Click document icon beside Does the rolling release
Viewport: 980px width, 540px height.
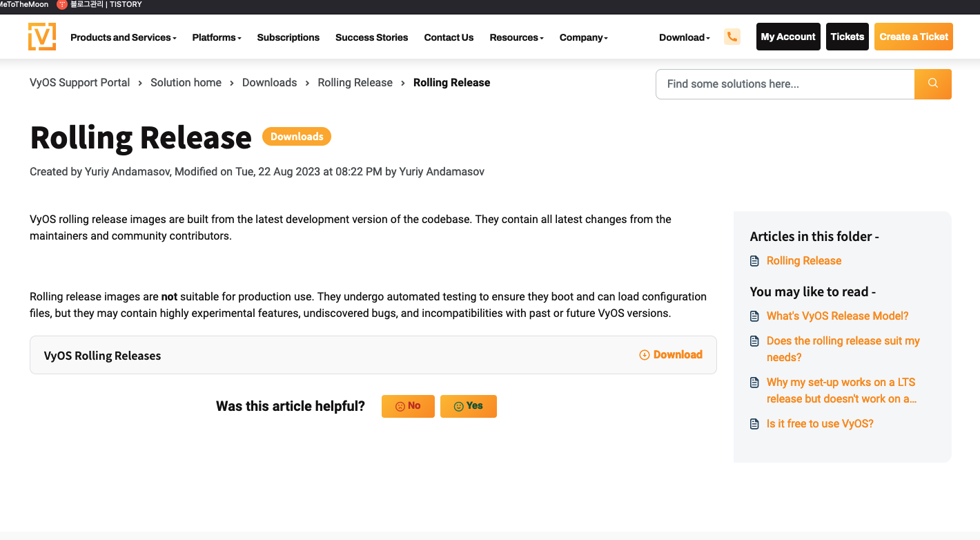coord(754,341)
